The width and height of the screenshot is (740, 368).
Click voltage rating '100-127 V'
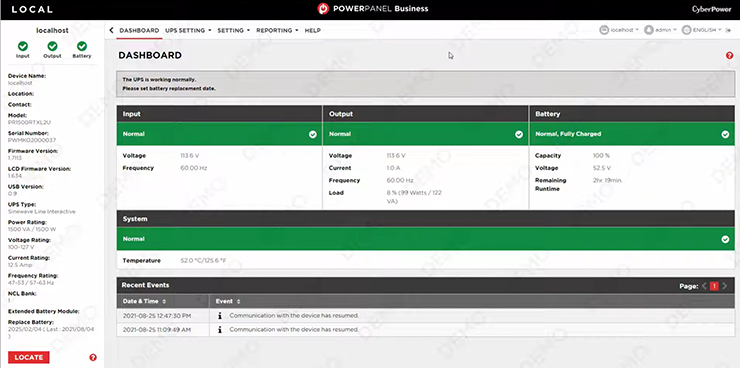(21, 247)
